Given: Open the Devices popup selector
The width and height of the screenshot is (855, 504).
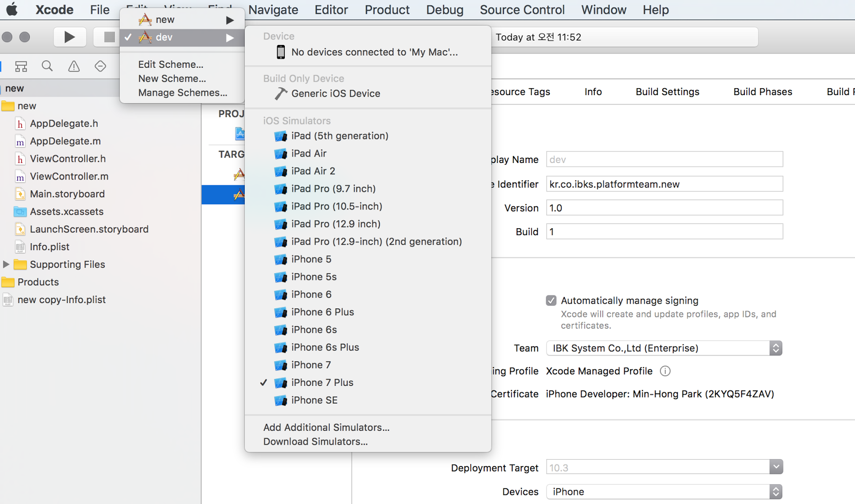Looking at the screenshot, I should point(664,492).
